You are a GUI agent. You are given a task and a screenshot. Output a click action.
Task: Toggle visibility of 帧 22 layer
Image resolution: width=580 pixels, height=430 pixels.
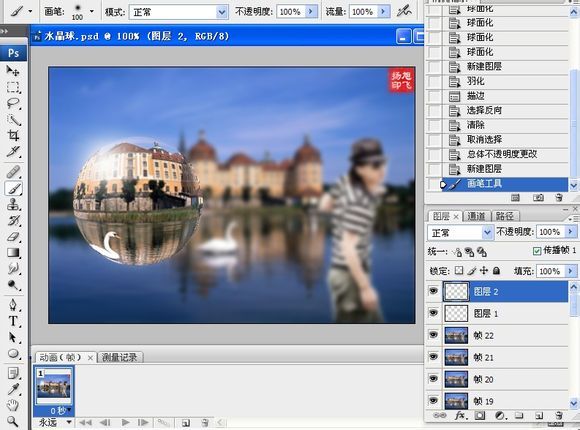click(434, 335)
